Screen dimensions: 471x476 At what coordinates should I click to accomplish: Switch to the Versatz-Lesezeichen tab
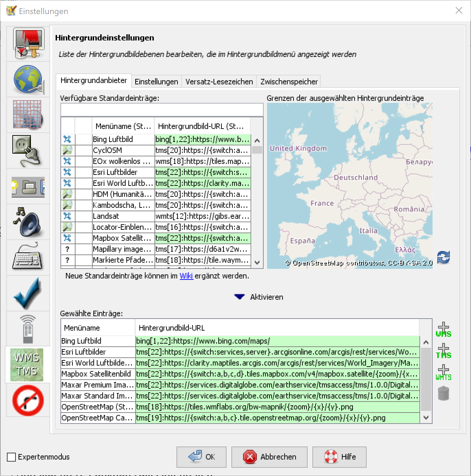point(219,82)
